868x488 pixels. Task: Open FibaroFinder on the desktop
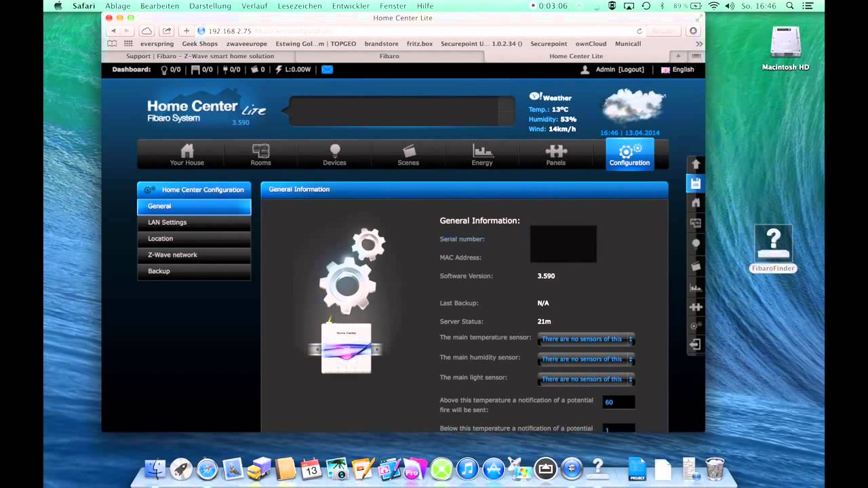point(773,249)
